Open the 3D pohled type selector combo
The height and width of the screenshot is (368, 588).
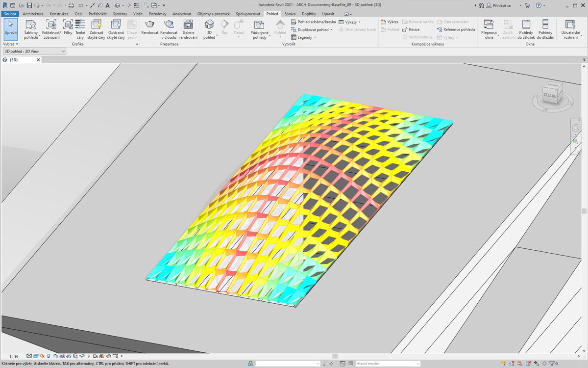click(34, 51)
